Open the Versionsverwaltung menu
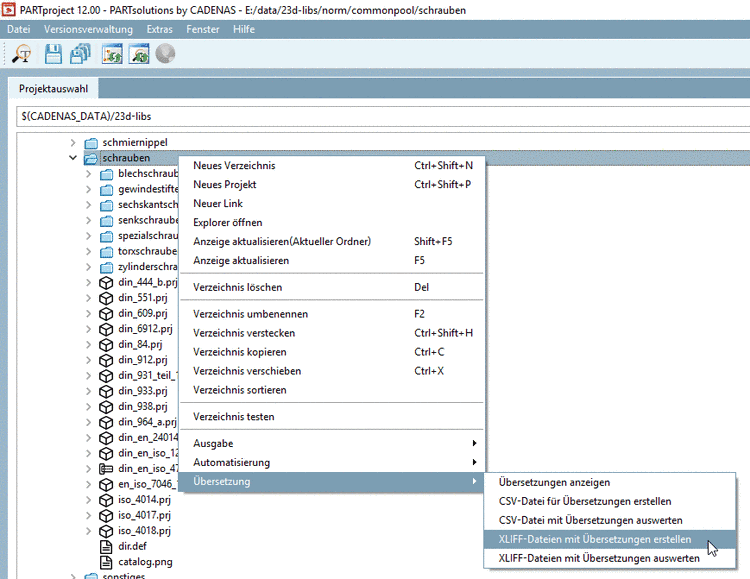The height and width of the screenshot is (579, 750). [87, 30]
